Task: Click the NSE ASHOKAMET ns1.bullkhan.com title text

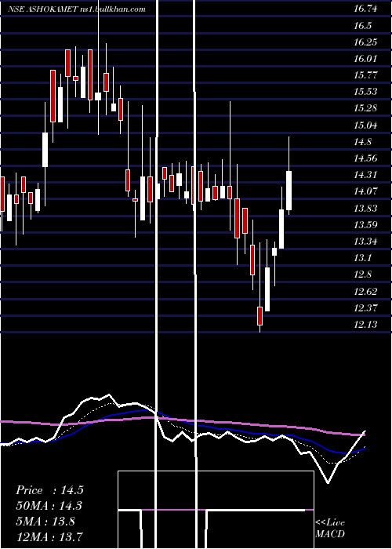Action: (77, 9)
